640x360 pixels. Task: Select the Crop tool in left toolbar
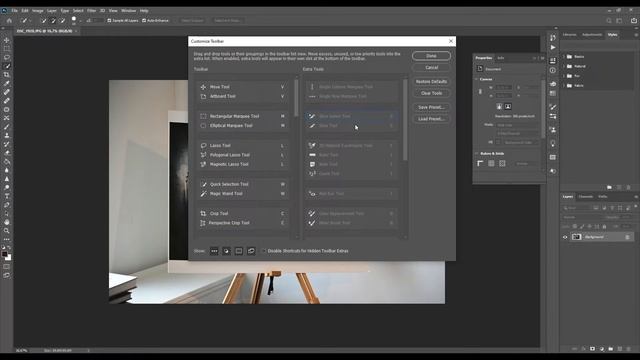pos(7,75)
